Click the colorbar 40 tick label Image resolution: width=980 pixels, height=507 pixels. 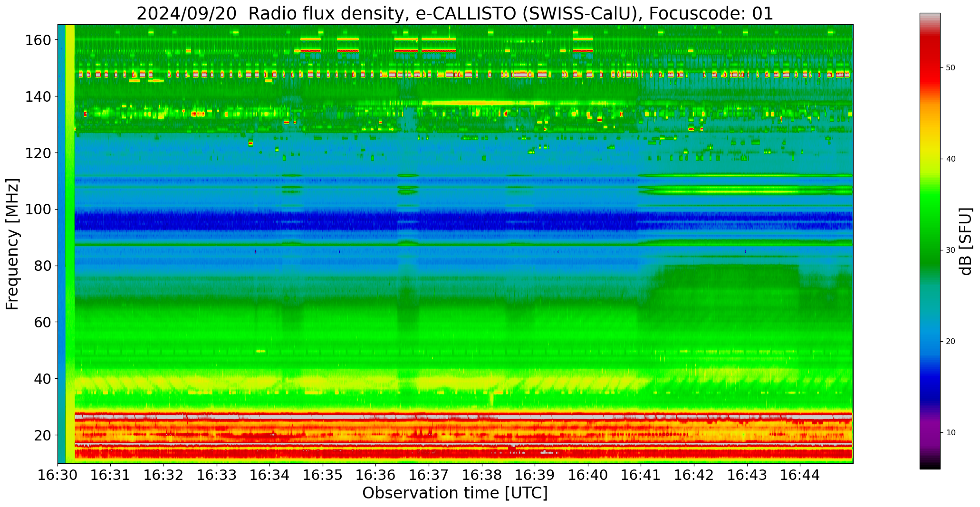951,159
